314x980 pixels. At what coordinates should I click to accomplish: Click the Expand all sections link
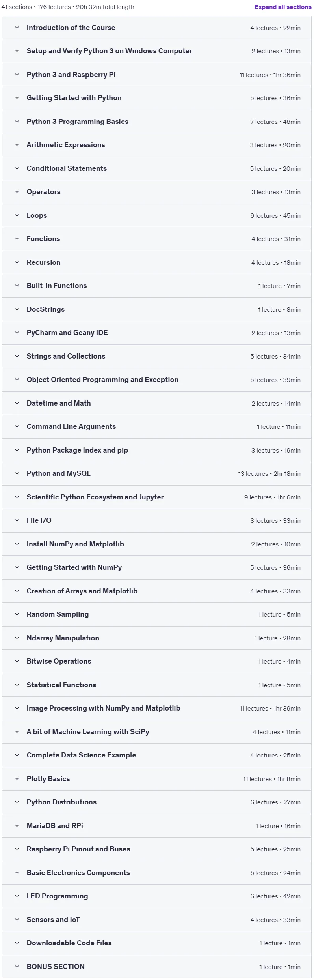tap(283, 7)
